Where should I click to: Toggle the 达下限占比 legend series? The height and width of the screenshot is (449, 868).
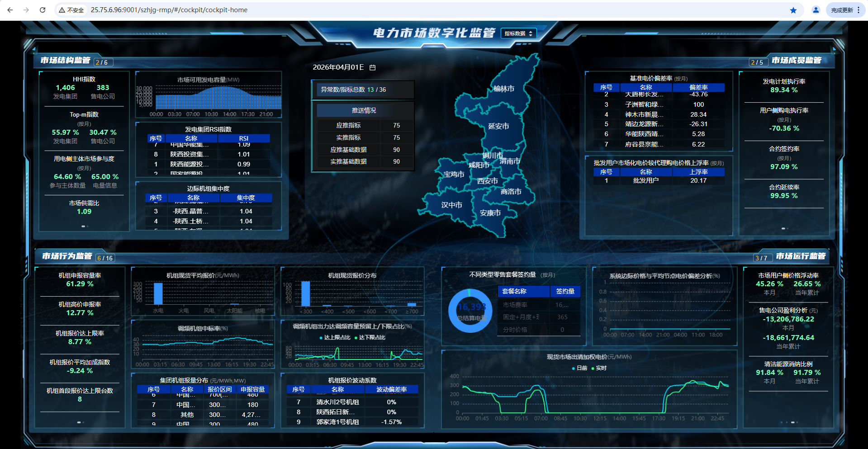coord(370,337)
